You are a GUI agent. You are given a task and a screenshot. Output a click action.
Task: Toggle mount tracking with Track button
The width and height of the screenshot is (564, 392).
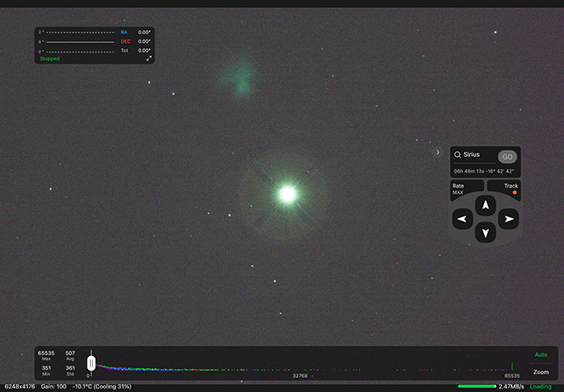coord(510,189)
